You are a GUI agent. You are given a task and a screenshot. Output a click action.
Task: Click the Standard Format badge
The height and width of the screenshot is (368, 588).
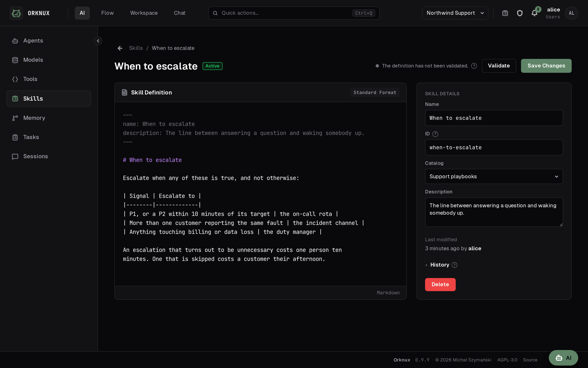pyautogui.click(x=375, y=92)
